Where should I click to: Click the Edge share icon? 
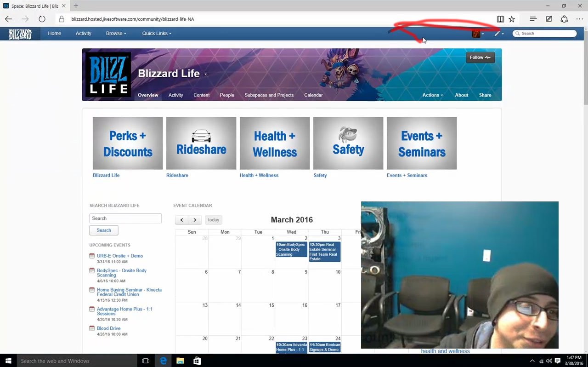pyautogui.click(x=564, y=19)
